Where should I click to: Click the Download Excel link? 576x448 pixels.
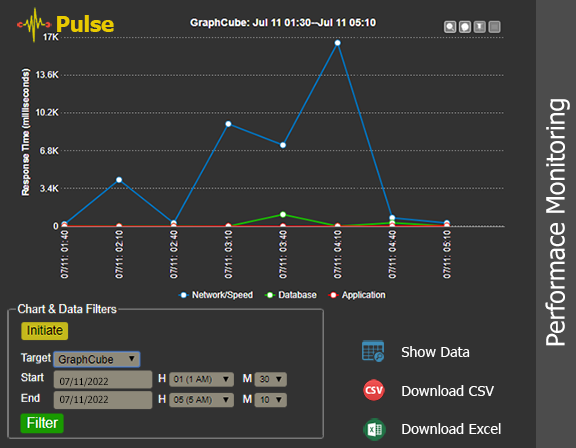coord(451,429)
